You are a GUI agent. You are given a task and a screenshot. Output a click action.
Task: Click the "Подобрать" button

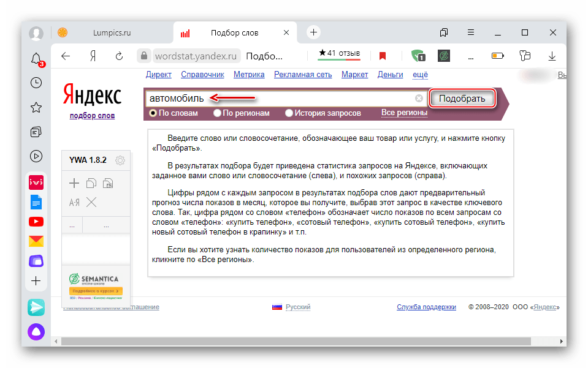coord(462,98)
